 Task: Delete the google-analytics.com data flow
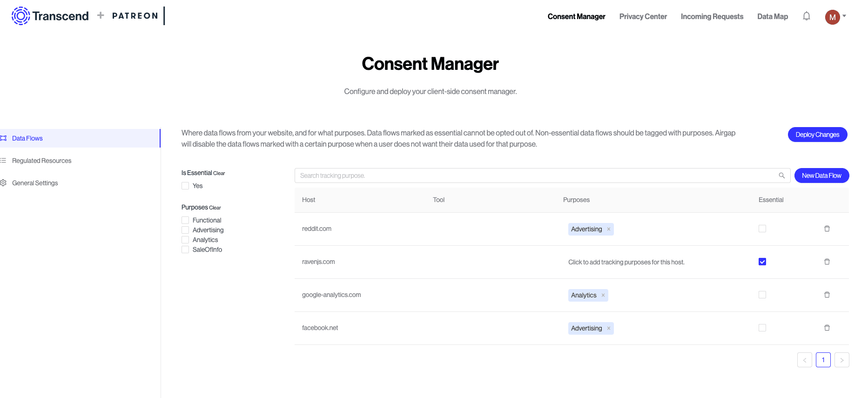click(827, 295)
